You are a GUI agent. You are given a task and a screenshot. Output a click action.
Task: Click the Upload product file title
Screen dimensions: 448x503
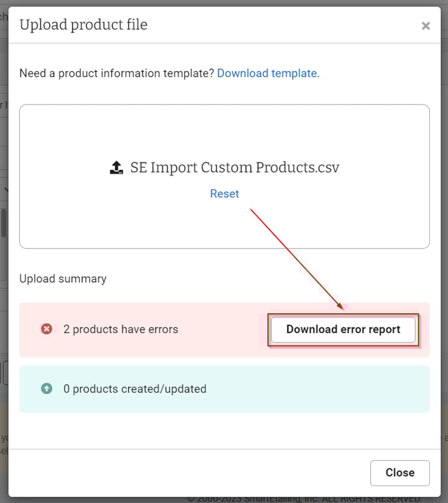tap(83, 25)
